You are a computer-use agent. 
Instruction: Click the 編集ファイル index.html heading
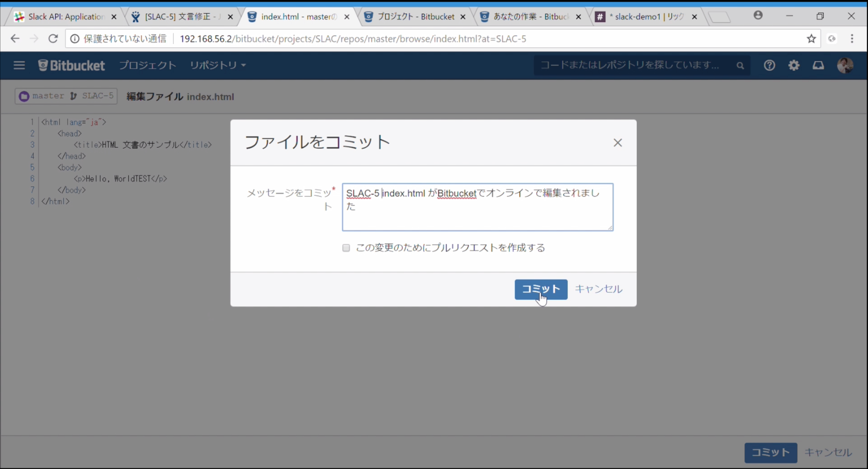click(x=180, y=97)
